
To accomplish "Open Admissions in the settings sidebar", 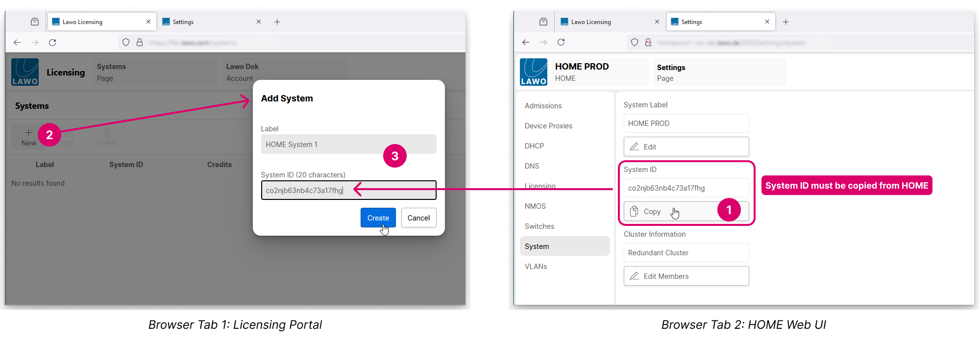I will click(x=543, y=106).
